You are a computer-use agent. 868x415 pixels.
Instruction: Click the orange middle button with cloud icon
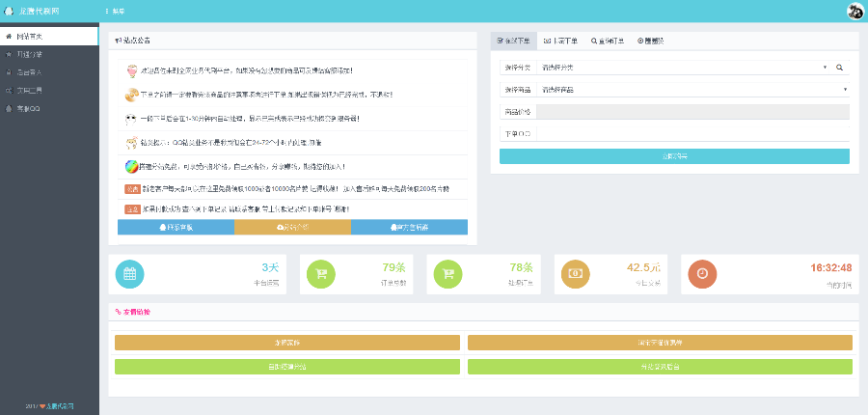coord(293,227)
